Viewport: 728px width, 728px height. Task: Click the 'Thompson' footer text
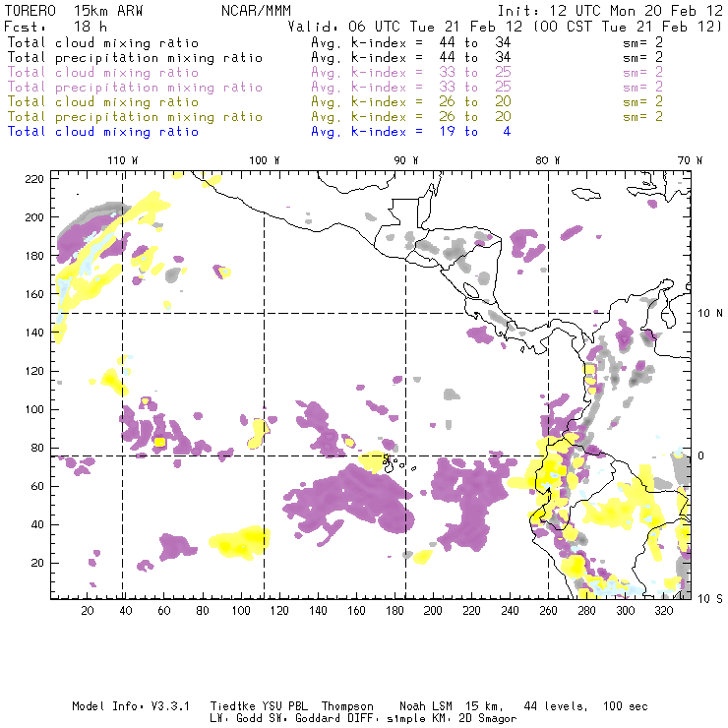point(347,706)
